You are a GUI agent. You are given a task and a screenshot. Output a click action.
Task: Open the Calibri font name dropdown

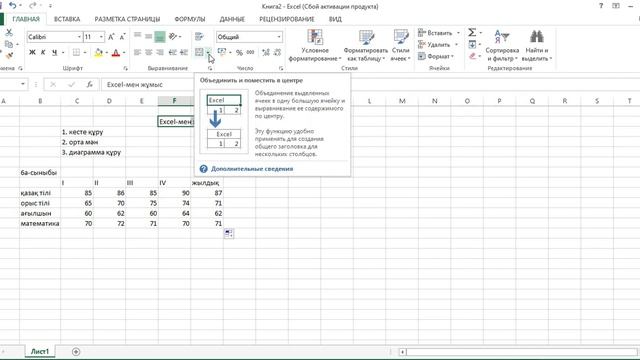tap(79, 37)
